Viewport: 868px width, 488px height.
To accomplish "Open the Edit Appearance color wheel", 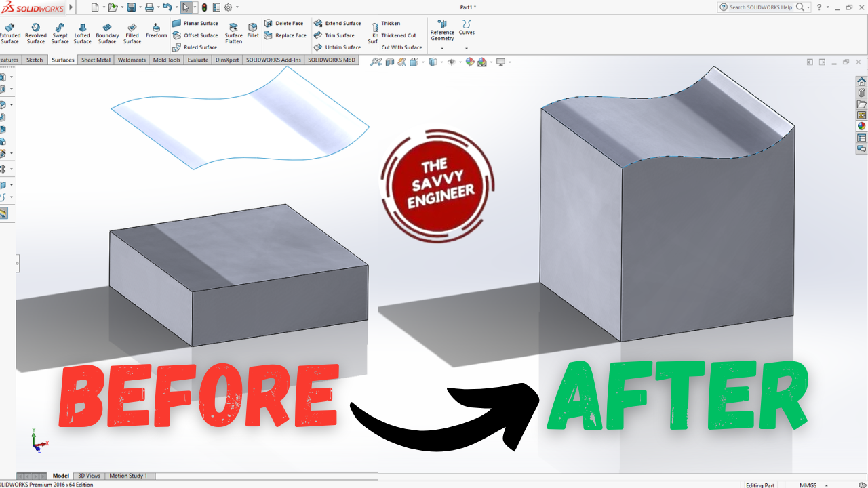I will pos(469,62).
